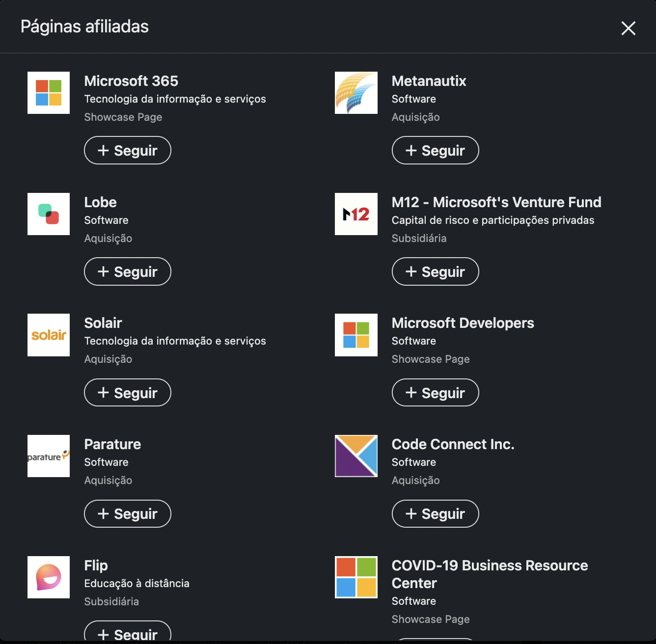
Task: Click 'Subsidiária' label under Flip
Action: pos(111,602)
